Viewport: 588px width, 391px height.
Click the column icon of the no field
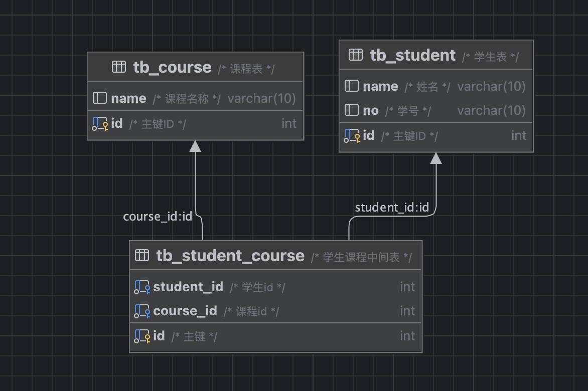(351, 110)
